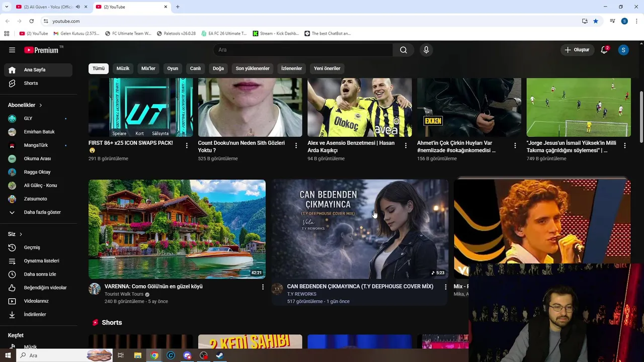Reload the page in Chrome
This screenshot has width=644, height=362.
31,21
